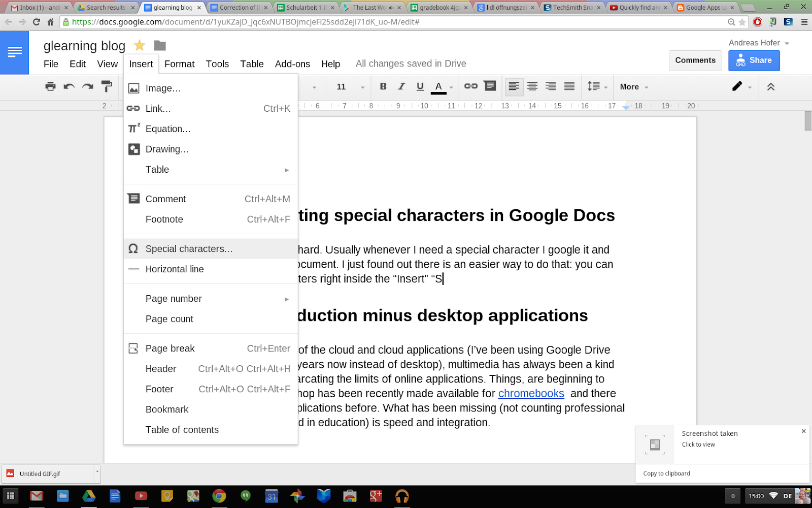Insert a Page break
The height and width of the screenshot is (508, 812).
point(211,348)
